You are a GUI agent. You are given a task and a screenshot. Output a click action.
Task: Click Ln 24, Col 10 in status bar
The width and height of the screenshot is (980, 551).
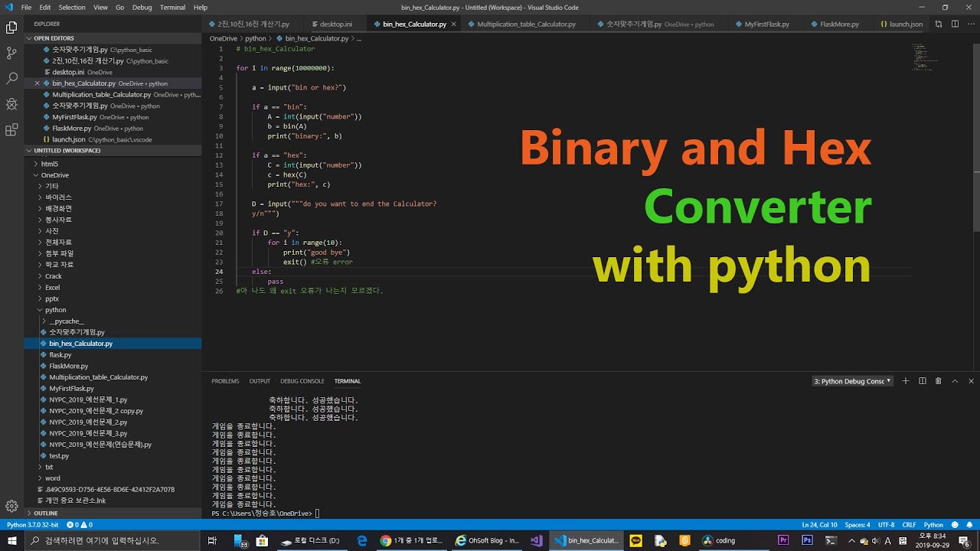[x=819, y=525]
